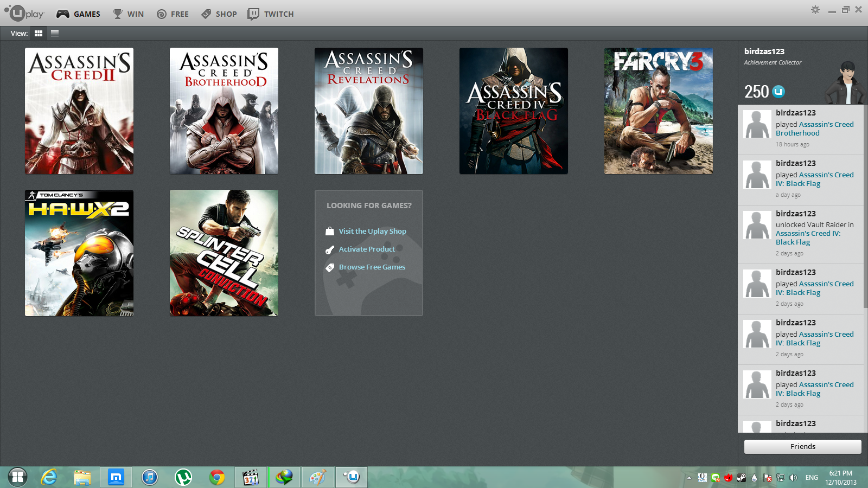Screen dimensions: 868x488
Task: Click avatar on the Vault Raider activity
Action: click(757, 225)
